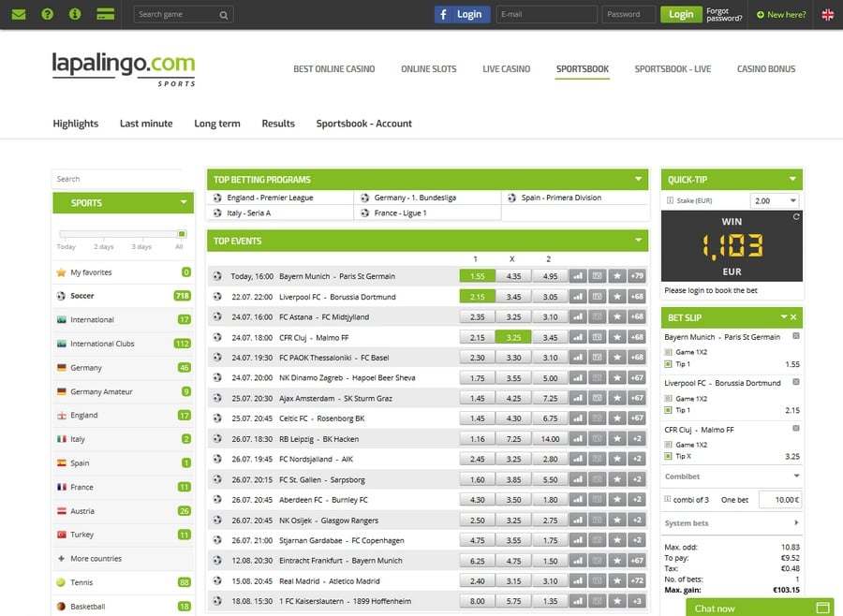Select 7.25 away odds for Ajax Amsterdam match
The height and width of the screenshot is (616, 843).
(550, 398)
